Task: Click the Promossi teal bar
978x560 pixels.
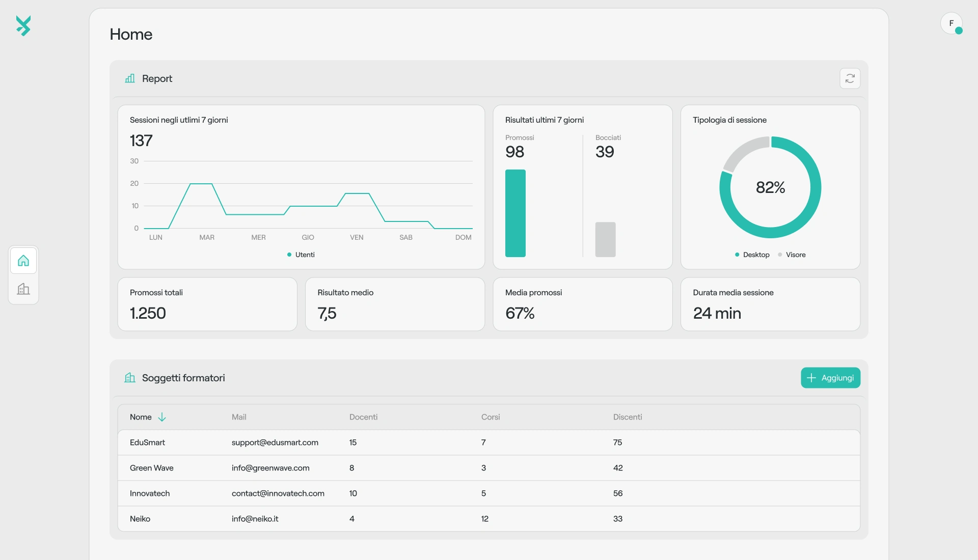Action: pos(515,213)
